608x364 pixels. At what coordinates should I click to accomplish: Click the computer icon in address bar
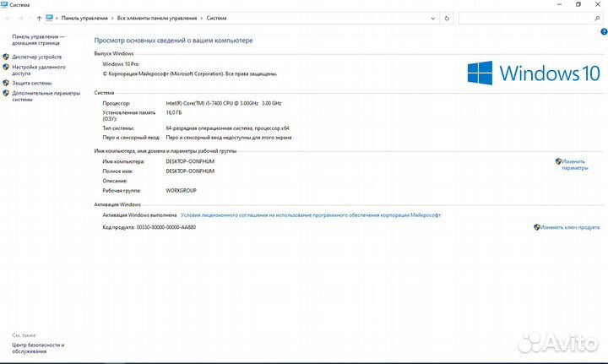point(49,18)
